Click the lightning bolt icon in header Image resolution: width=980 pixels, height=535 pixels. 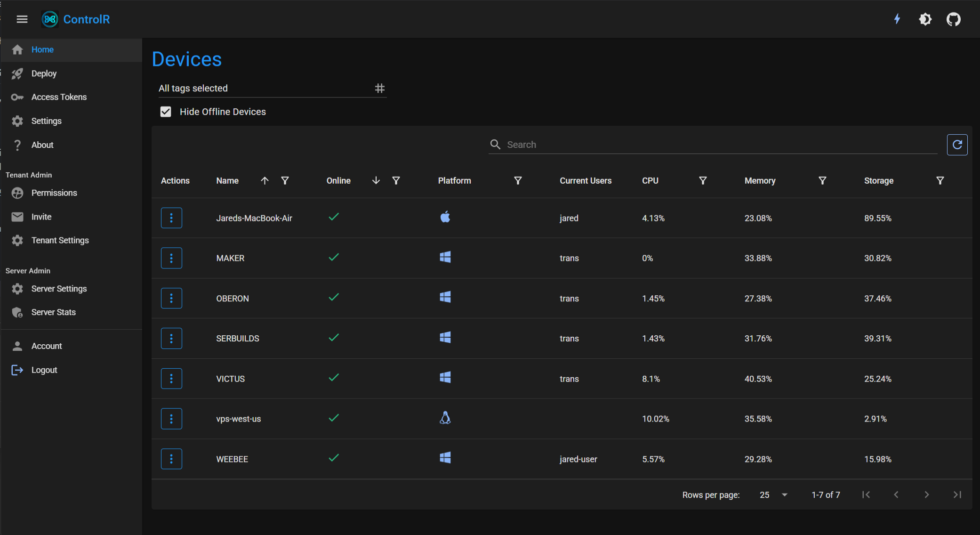coord(897,19)
